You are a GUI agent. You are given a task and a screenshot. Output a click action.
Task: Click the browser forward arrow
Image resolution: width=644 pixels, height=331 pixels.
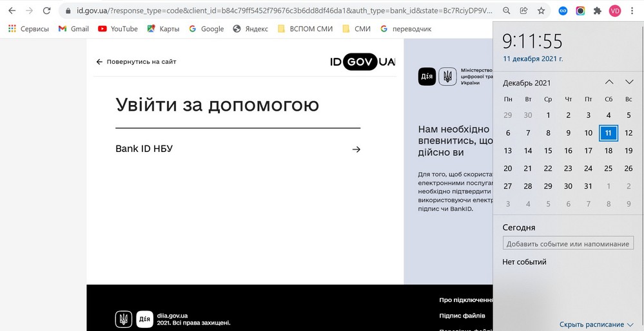coord(29,11)
